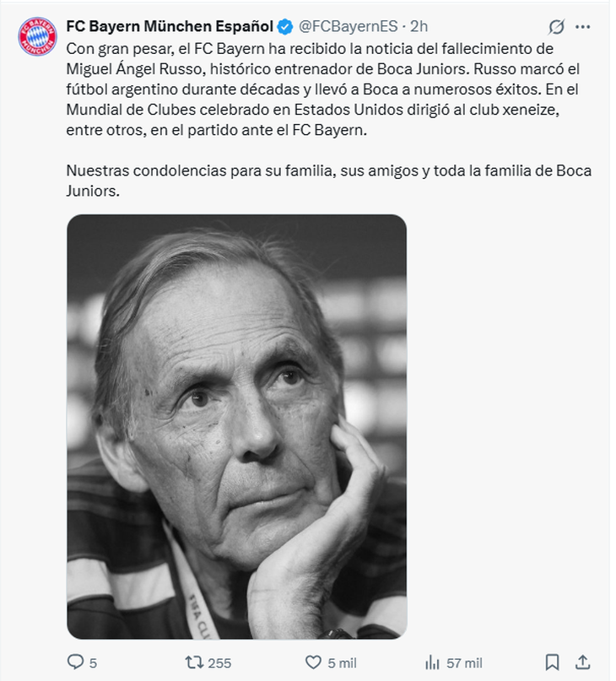The height and width of the screenshot is (681, 616).
Task: Click the 57 mil views count
Action: [465, 662]
